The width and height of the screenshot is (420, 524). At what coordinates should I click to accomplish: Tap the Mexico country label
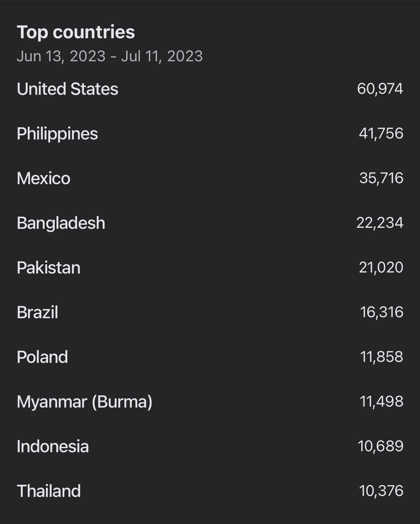[44, 178]
